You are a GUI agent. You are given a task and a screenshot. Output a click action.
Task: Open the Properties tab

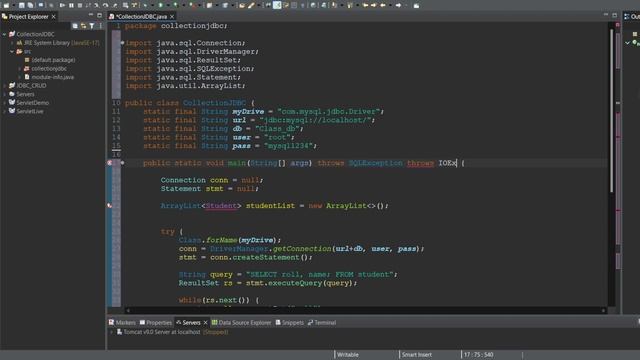pyautogui.click(x=156, y=322)
